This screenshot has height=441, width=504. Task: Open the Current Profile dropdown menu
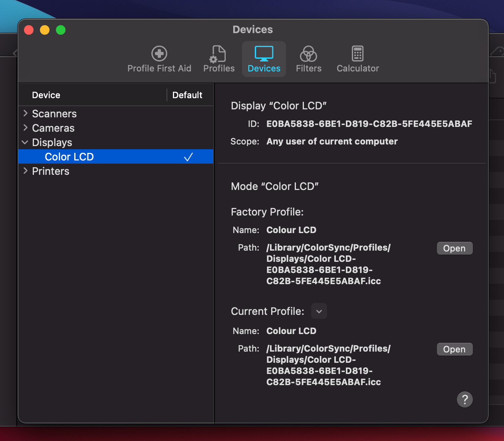pyautogui.click(x=319, y=311)
